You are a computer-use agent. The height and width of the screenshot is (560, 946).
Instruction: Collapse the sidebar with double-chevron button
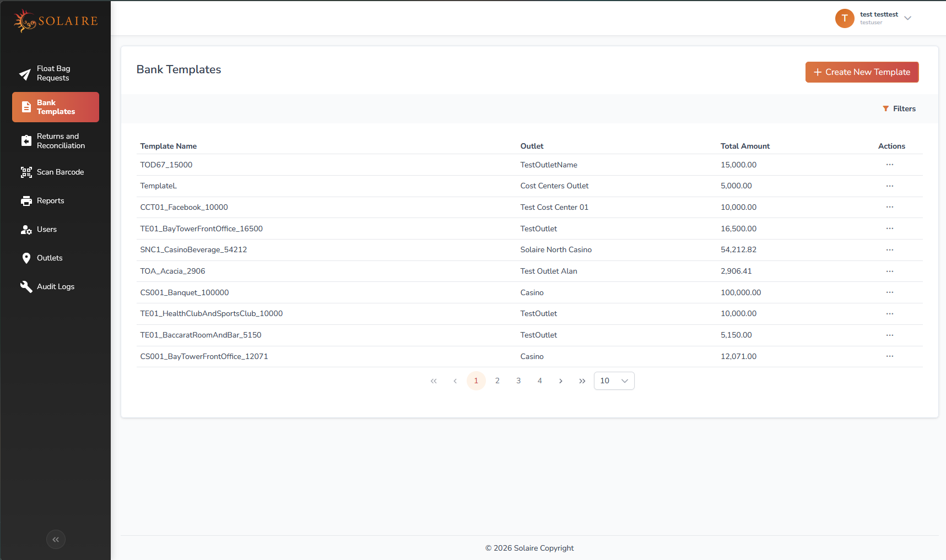point(56,540)
